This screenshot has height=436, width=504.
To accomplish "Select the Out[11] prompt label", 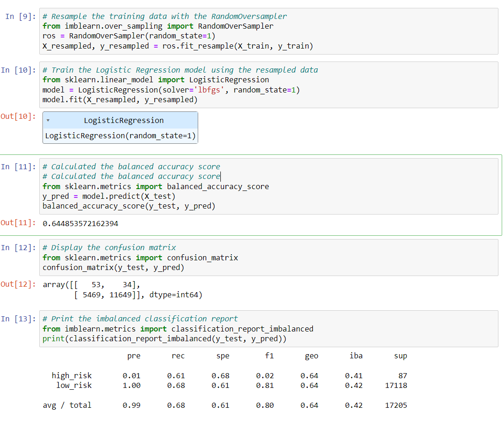I will pos(18,223).
